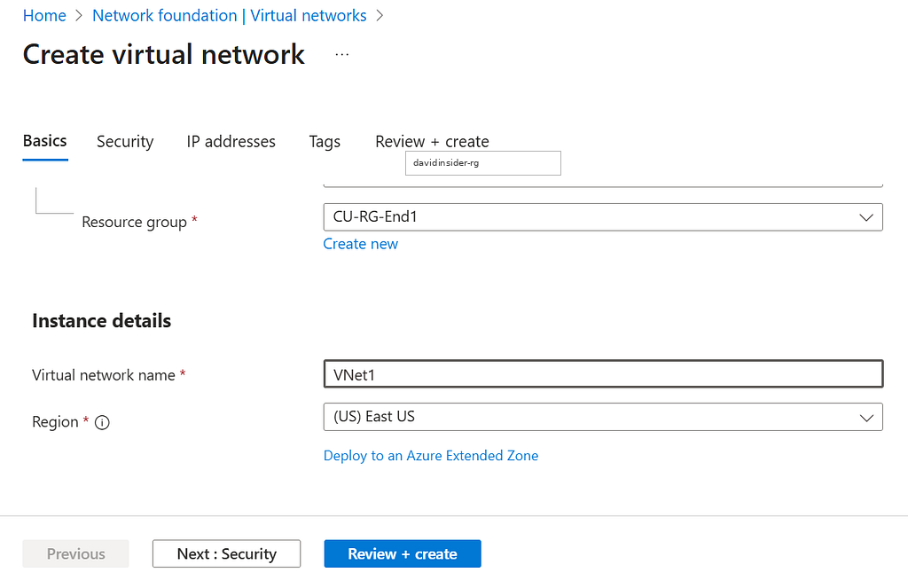This screenshot has width=908, height=588.
Task: Click the Resource group dropdown chevron
Action: 866,218
